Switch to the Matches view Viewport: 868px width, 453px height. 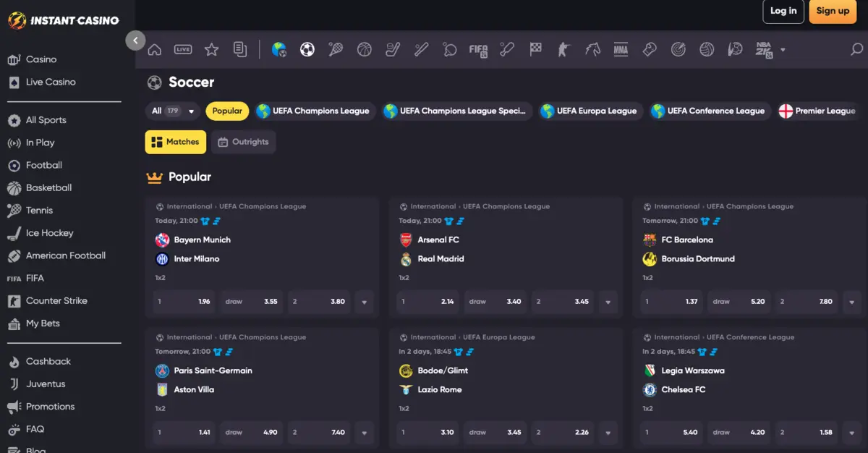point(176,142)
